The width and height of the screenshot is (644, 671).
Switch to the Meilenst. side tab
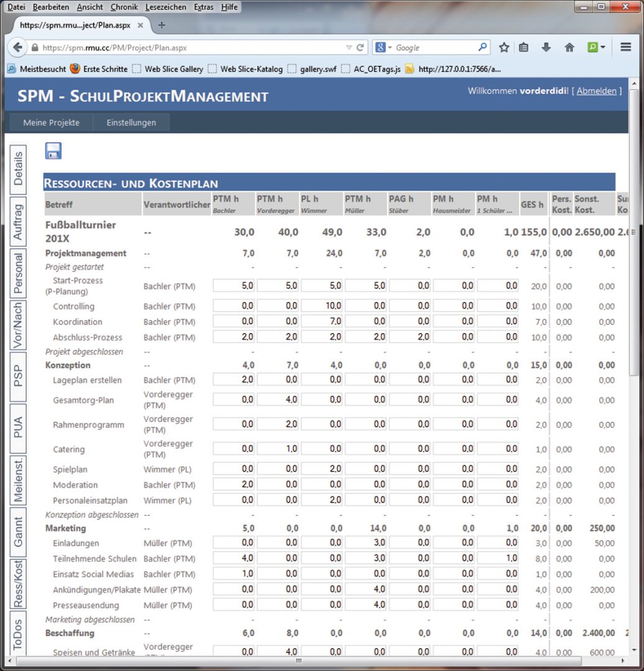18,480
